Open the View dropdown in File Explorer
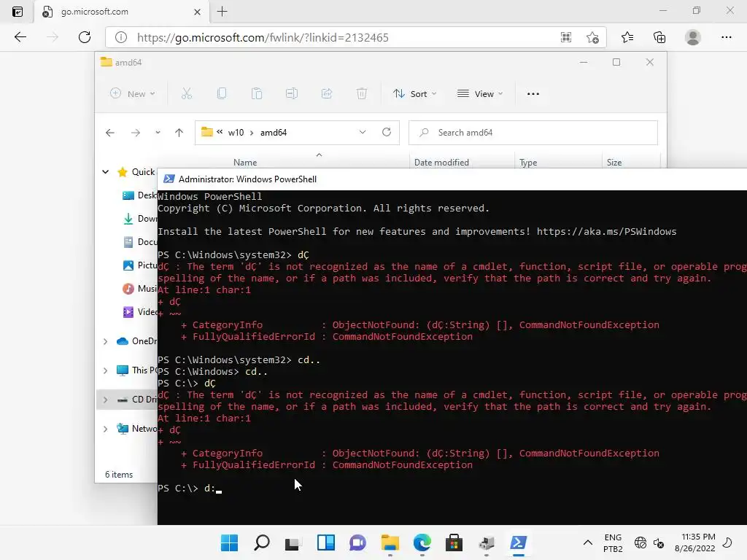This screenshot has width=747, height=560. coord(480,94)
